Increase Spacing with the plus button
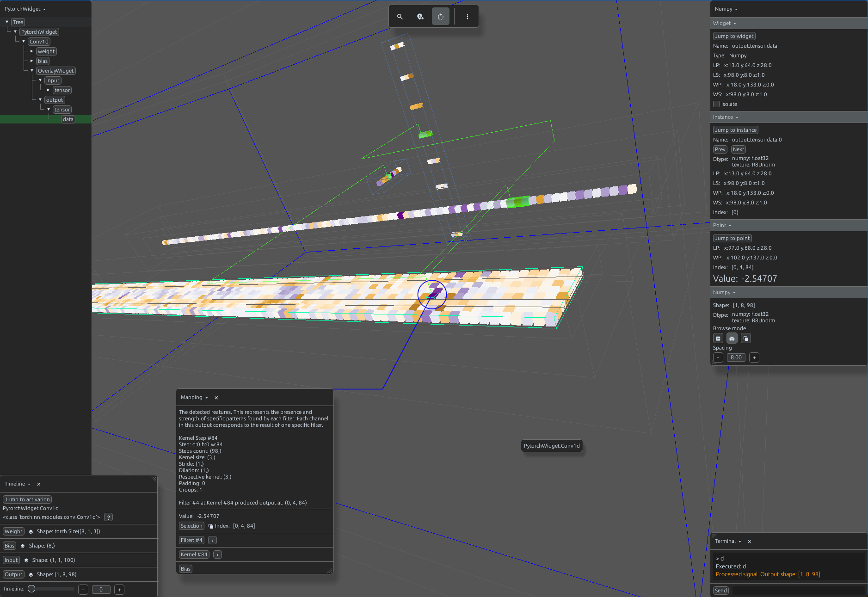 (754, 357)
